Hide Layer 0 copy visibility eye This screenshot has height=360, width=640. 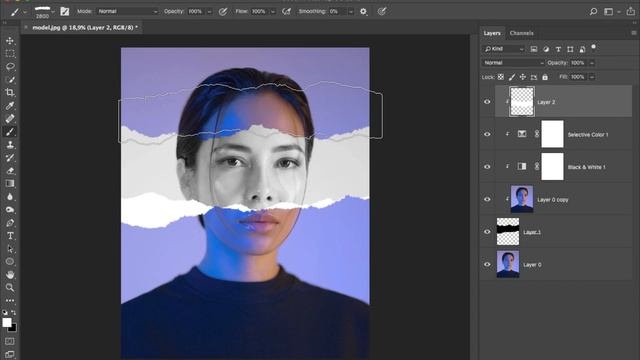(x=487, y=199)
